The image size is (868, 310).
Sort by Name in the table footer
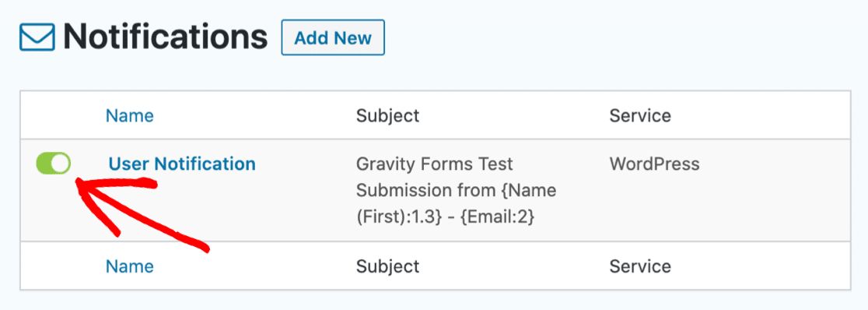point(130,266)
